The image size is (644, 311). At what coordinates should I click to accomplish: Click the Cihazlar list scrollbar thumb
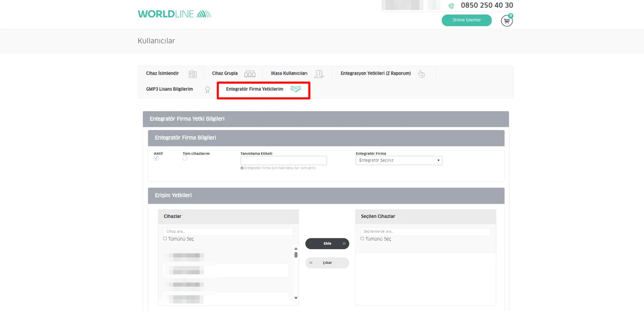point(296,255)
